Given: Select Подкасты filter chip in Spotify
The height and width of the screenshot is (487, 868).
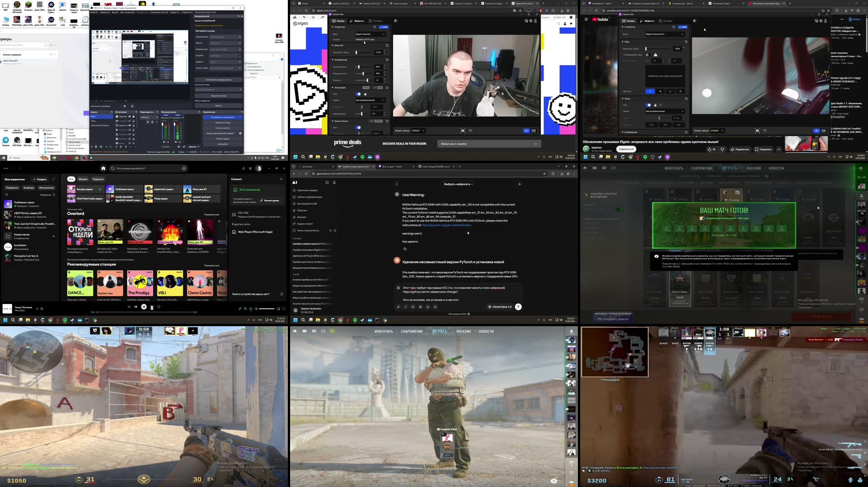Looking at the screenshot, I should point(98,179).
